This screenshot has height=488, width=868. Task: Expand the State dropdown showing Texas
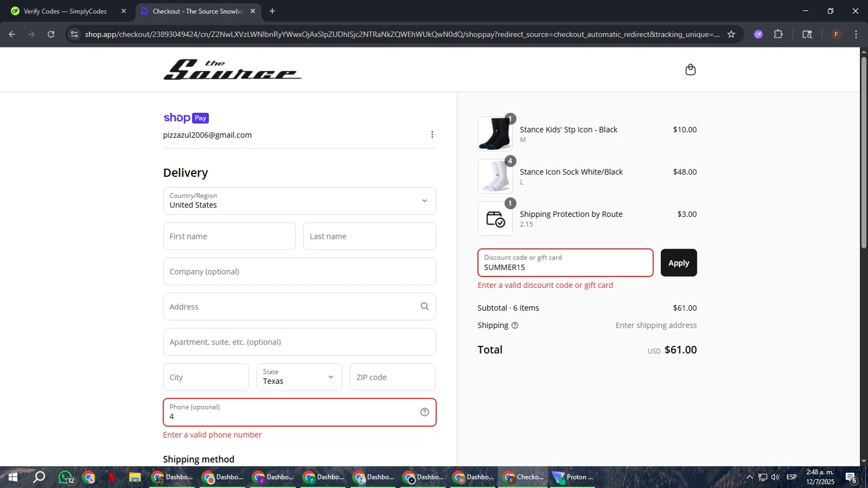pos(299,377)
